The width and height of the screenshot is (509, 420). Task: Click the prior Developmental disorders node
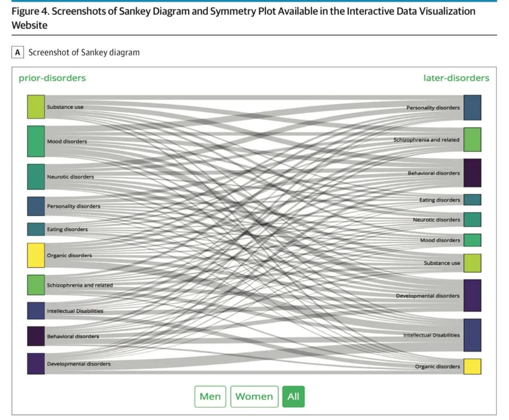coord(36,363)
